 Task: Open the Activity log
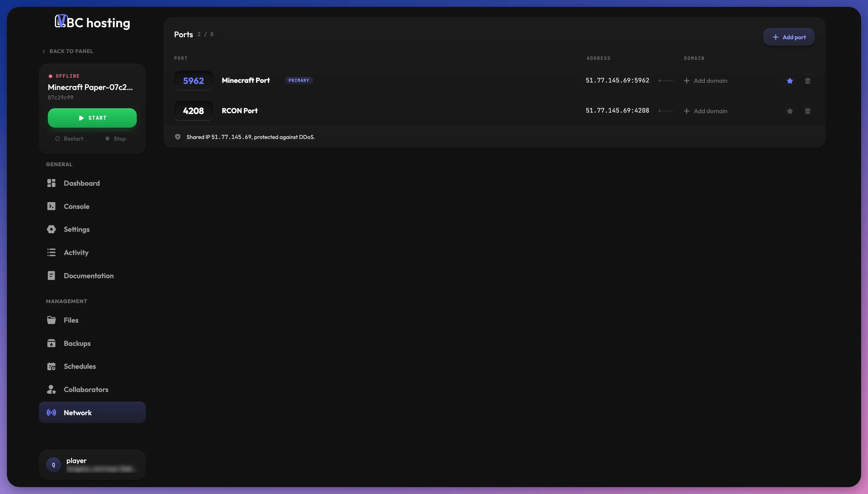coord(92,252)
